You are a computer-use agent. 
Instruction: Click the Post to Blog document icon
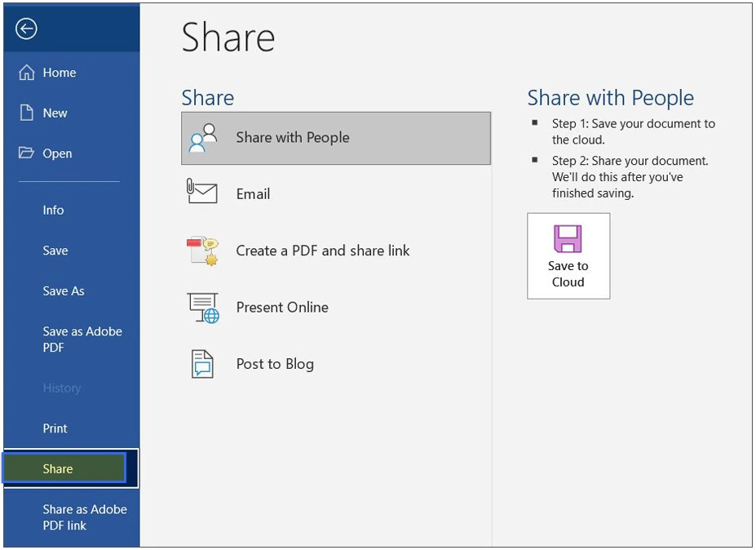pos(202,364)
